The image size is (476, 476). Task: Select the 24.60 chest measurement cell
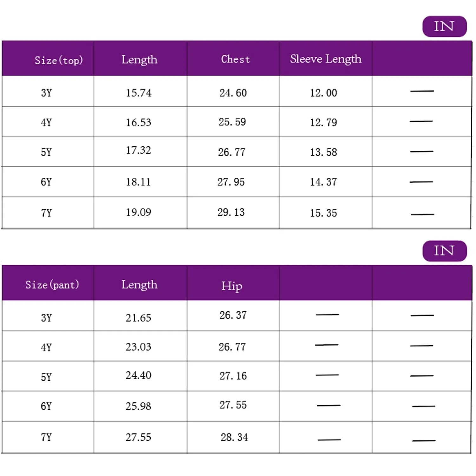point(233,93)
